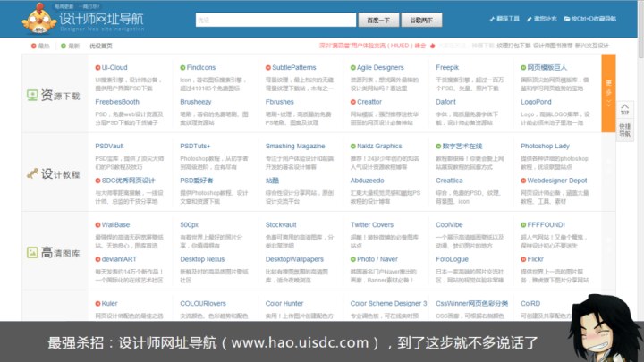
Task: Open the Fbrushes link
Action: pos(279,102)
